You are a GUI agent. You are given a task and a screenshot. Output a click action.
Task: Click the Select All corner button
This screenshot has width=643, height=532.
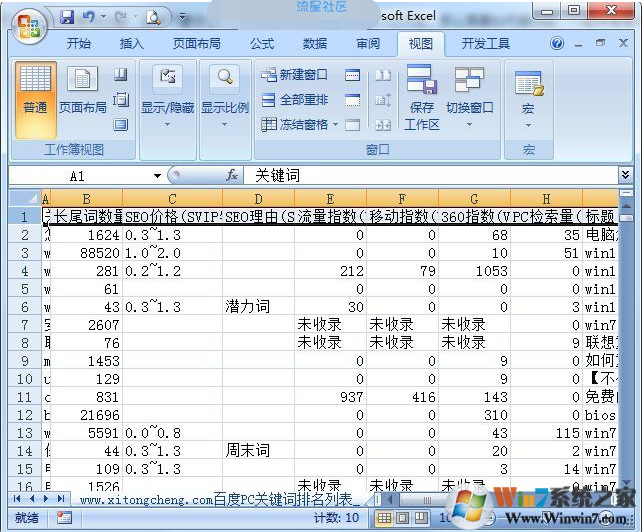coord(25,198)
